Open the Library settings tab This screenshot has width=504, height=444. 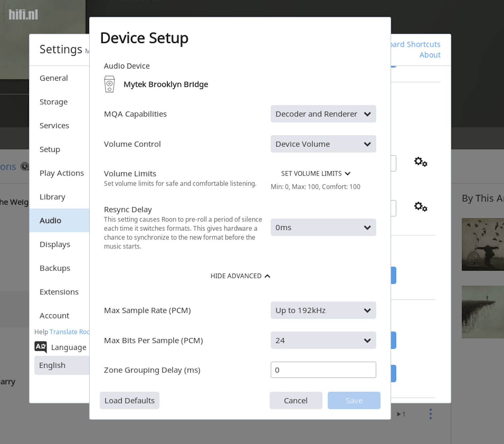[x=59, y=197]
